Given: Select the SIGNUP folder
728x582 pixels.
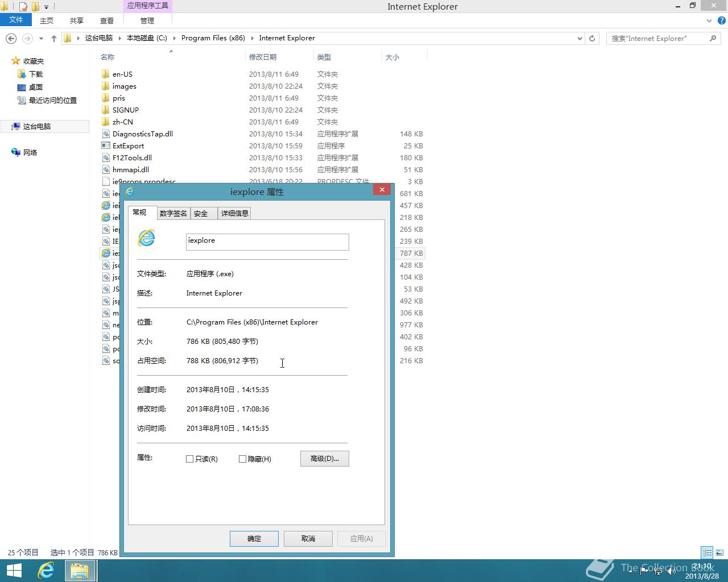Looking at the screenshot, I should click(125, 110).
